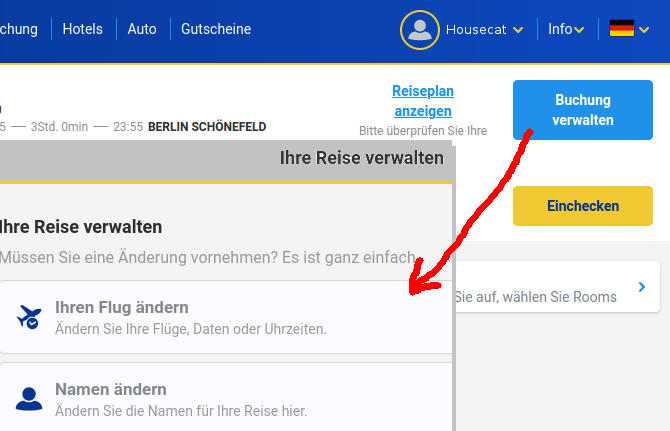Open the Info dropdown menu
This screenshot has width=670, height=431.
(x=565, y=29)
